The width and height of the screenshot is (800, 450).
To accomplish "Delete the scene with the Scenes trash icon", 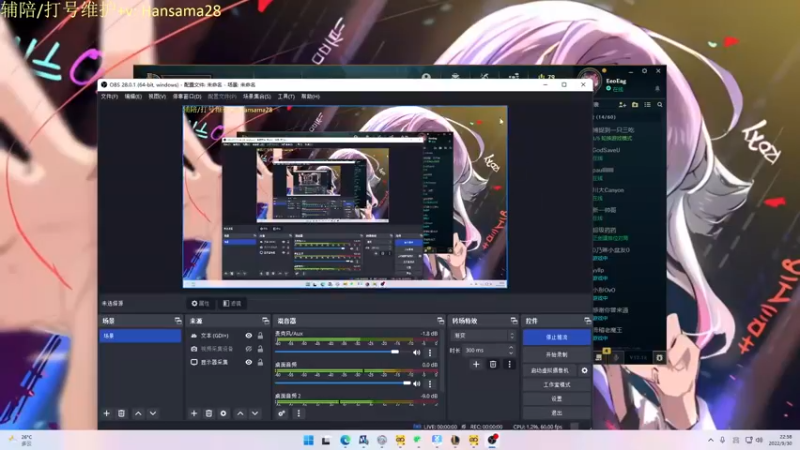I will click(121, 413).
